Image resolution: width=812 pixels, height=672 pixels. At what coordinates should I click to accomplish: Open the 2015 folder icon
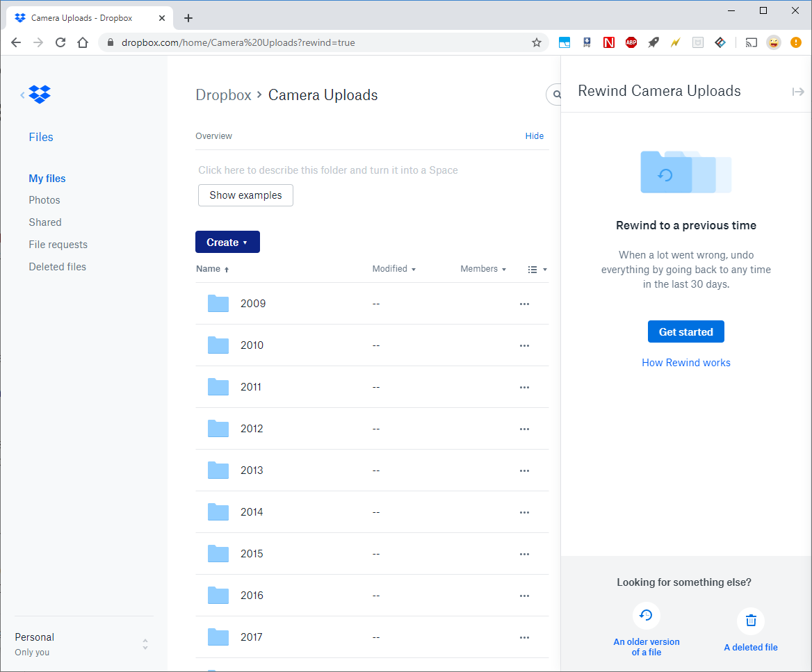[218, 553]
